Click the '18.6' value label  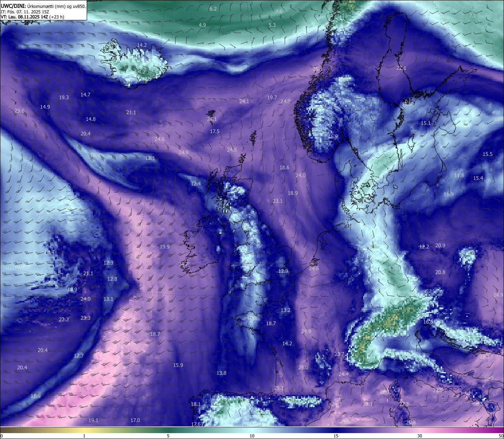(x=284, y=167)
